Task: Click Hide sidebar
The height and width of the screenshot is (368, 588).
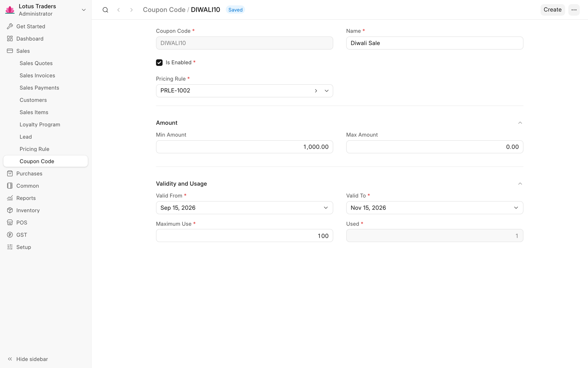Action: [x=28, y=359]
